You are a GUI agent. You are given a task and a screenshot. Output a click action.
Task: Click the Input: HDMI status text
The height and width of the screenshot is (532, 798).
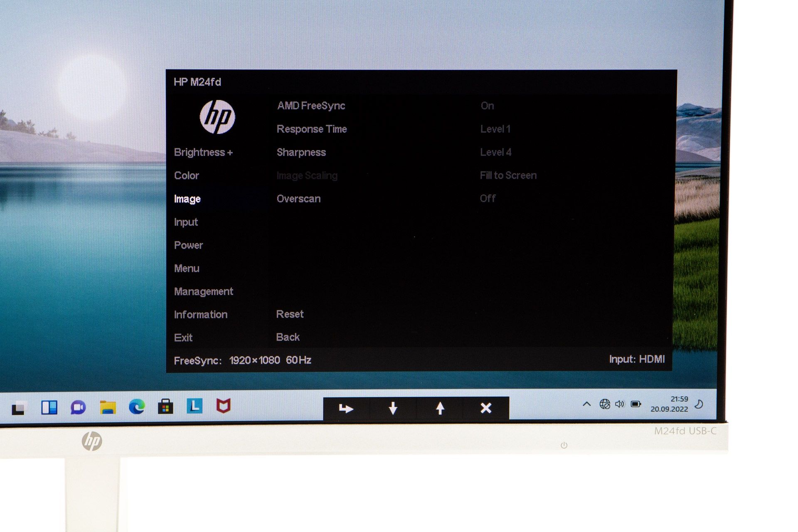pos(637,359)
